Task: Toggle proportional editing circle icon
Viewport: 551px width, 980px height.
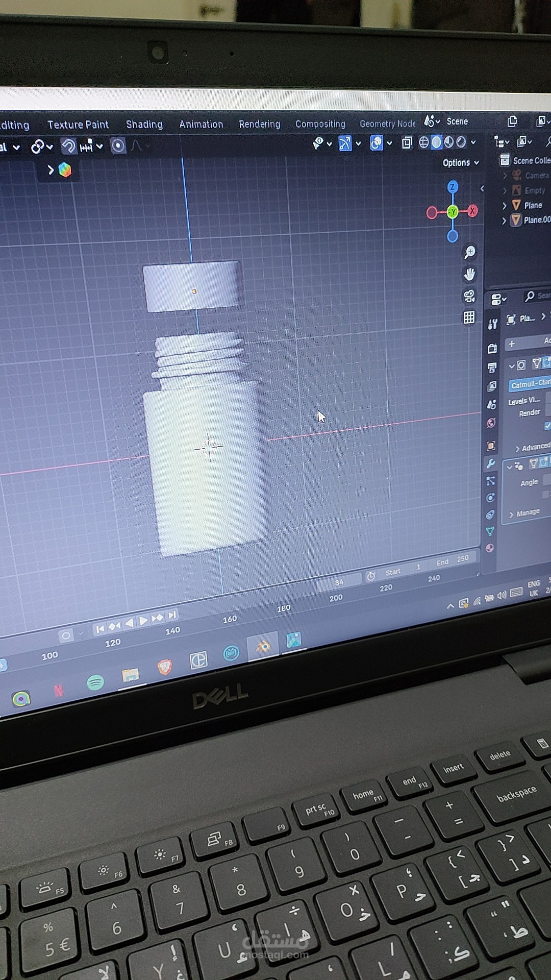Action: point(118,146)
